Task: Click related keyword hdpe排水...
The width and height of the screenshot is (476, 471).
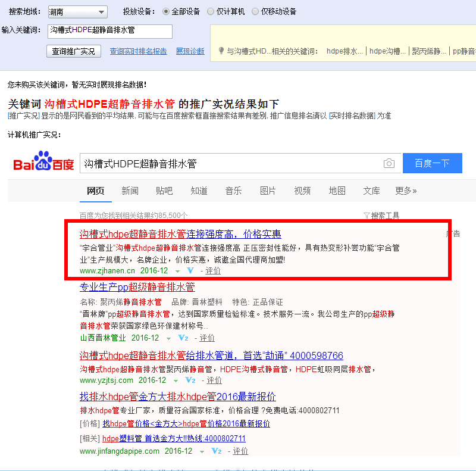Action: click(345, 51)
